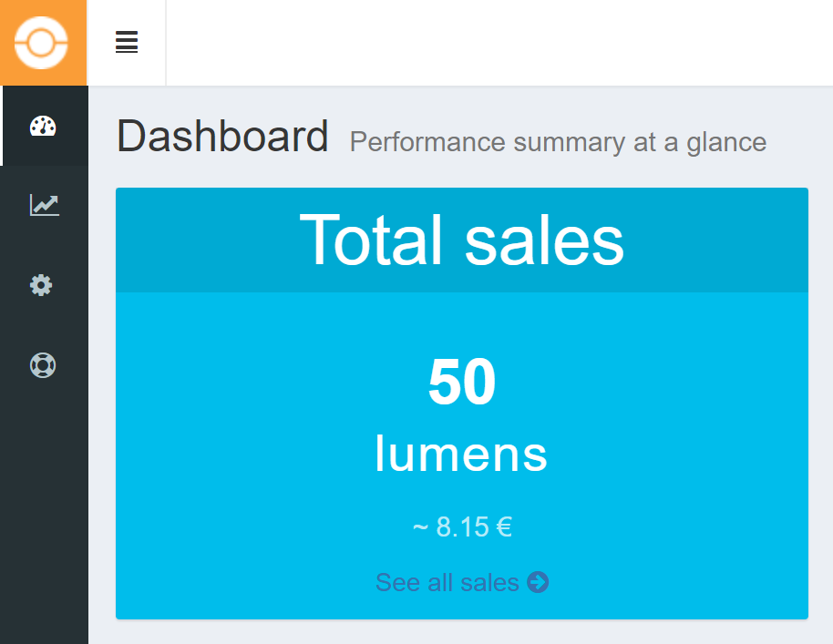This screenshot has height=644, width=833.
Task: Follow the See all sales link
Action: (x=447, y=582)
